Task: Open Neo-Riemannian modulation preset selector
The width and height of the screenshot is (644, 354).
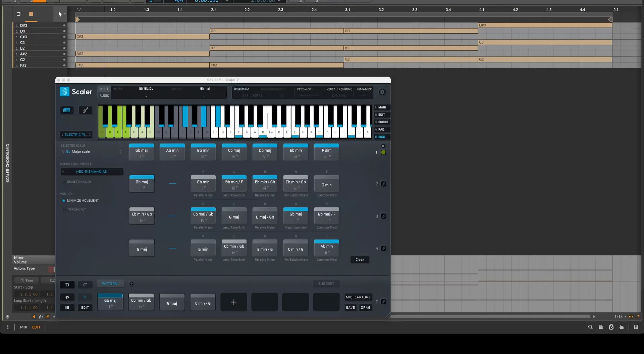Action: [92, 172]
